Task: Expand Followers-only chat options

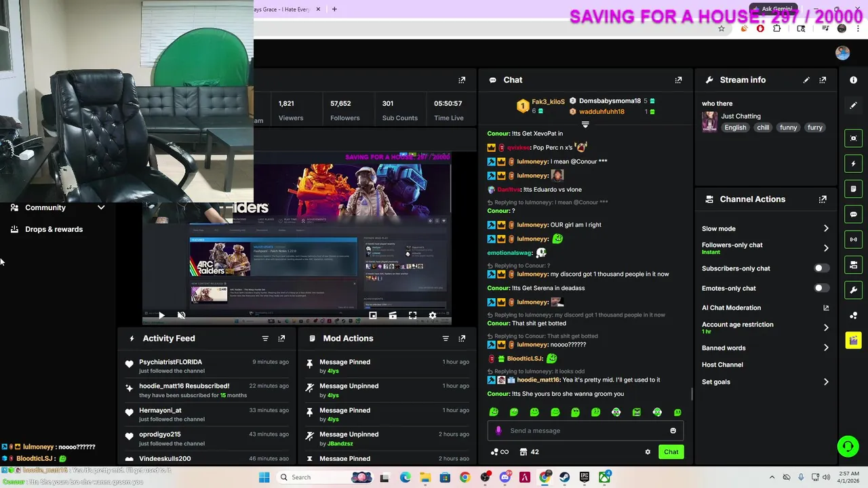Action: pyautogui.click(x=826, y=248)
